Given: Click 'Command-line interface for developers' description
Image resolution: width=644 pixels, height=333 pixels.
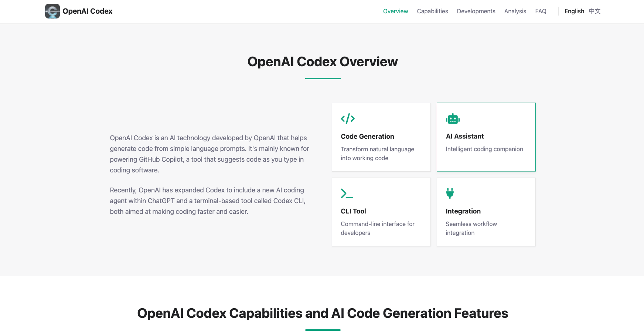Looking at the screenshot, I should [378, 228].
